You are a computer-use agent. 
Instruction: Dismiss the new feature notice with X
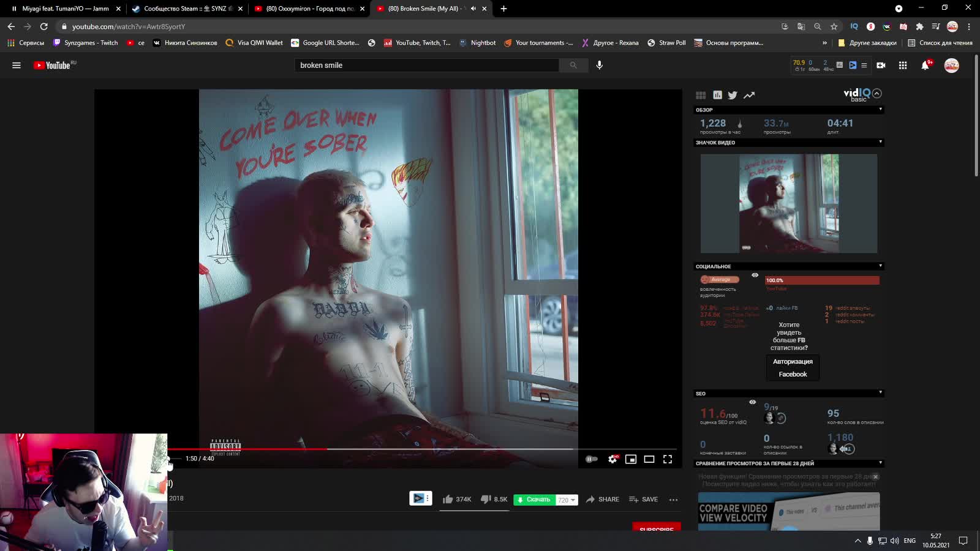(875, 477)
